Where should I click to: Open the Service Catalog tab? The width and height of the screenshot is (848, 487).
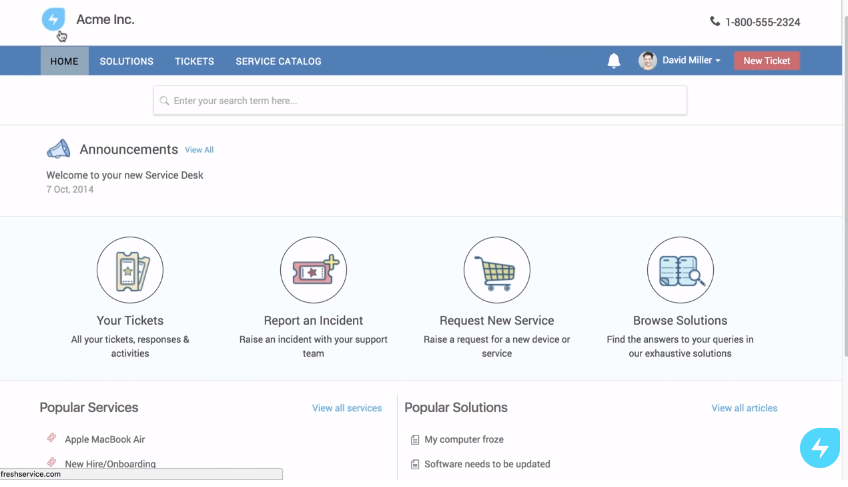click(278, 61)
